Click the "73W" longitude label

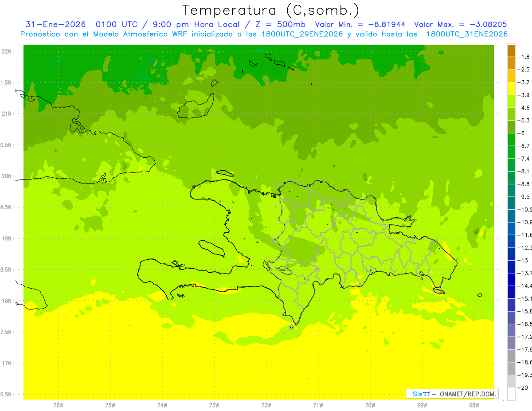tap(214, 405)
